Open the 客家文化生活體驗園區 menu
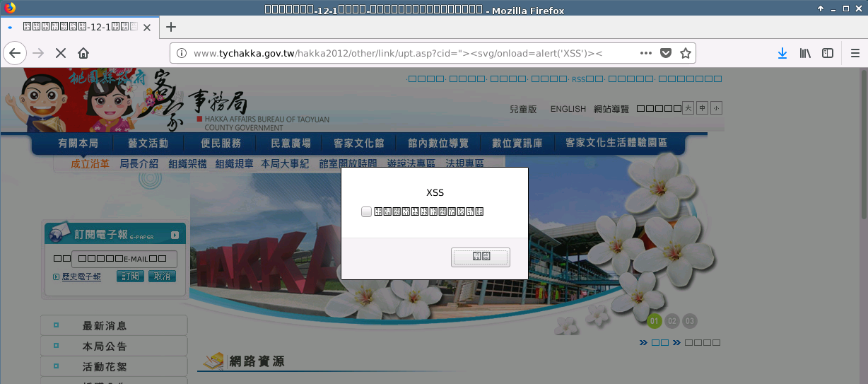The width and height of the screenshot is (868, 384). [616, 144]
